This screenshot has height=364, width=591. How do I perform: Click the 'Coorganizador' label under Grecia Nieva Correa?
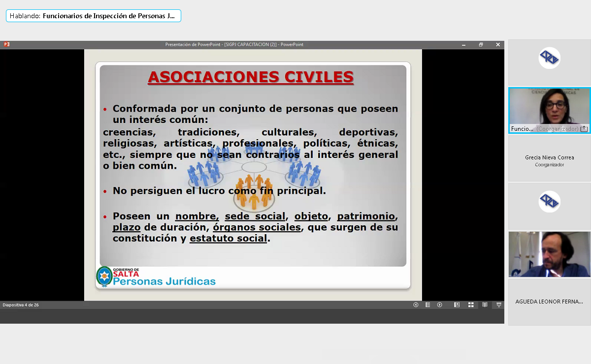click(x=549, y=165)
